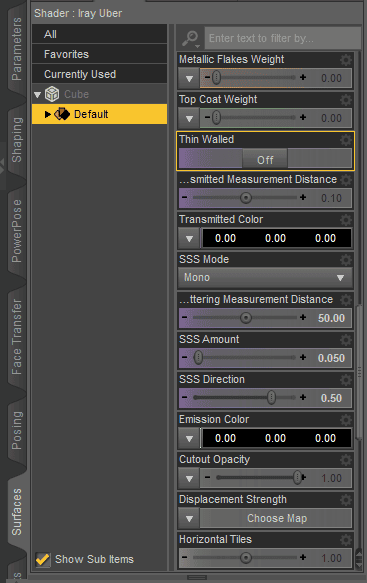The height and width of the screenshot is (583, 367).
Task: Toggle the Thin Walled Off switch
Action: 265,160
